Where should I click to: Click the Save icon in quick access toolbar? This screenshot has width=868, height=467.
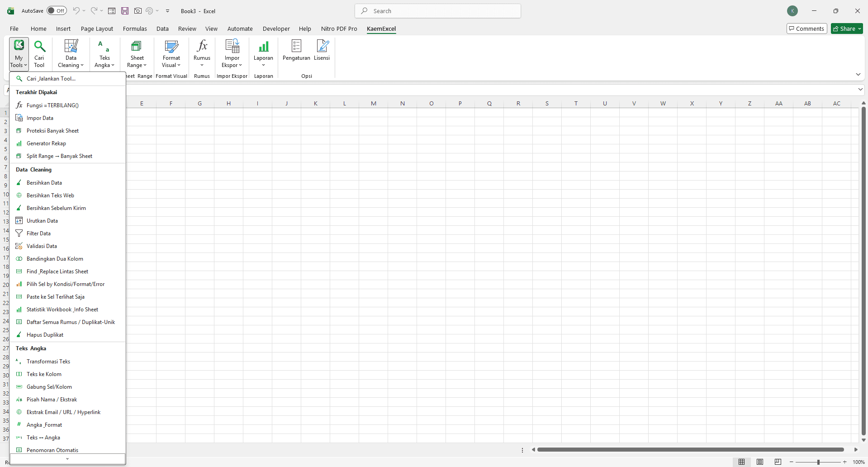pos(125,11)
